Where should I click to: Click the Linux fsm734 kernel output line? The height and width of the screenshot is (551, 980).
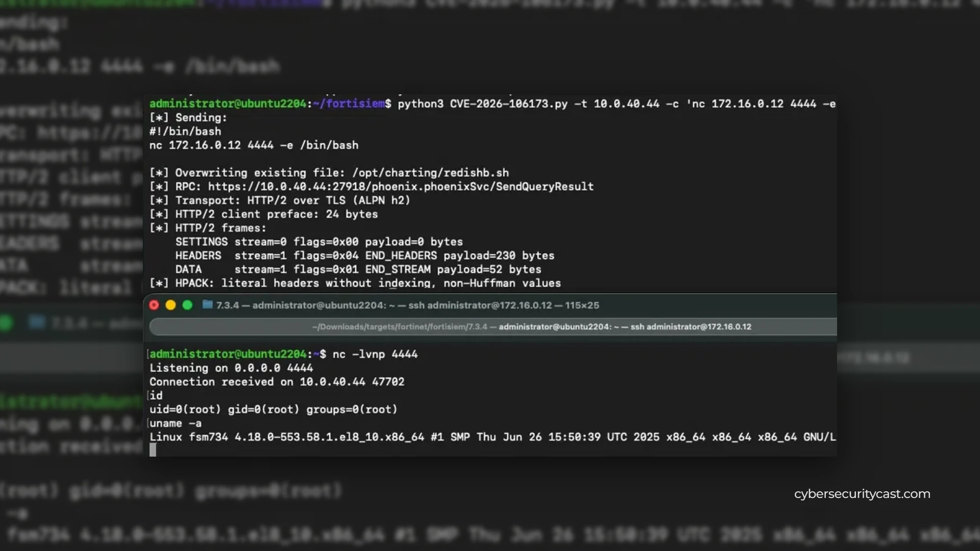(x=493, y=437)
